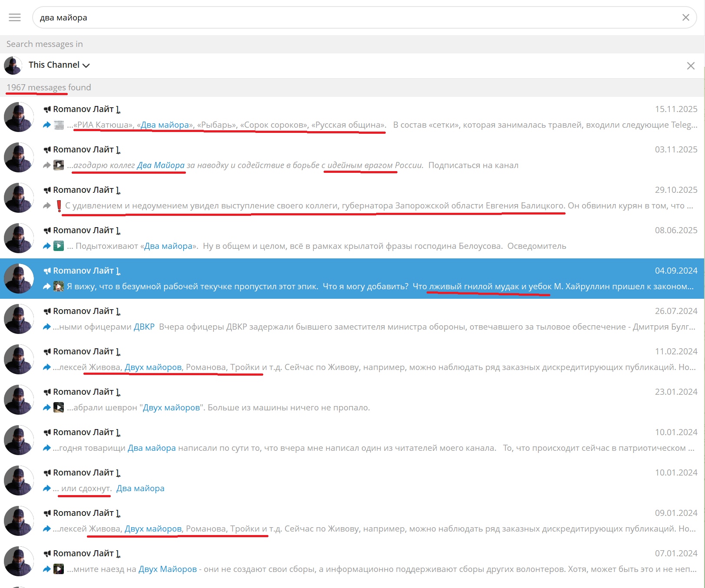The image size is (705, 588).
Task: Click the search input field
Action: (x=348, y=17)
